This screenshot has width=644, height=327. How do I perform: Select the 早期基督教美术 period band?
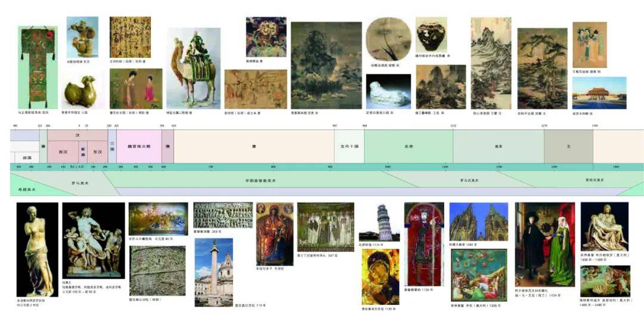261,180
